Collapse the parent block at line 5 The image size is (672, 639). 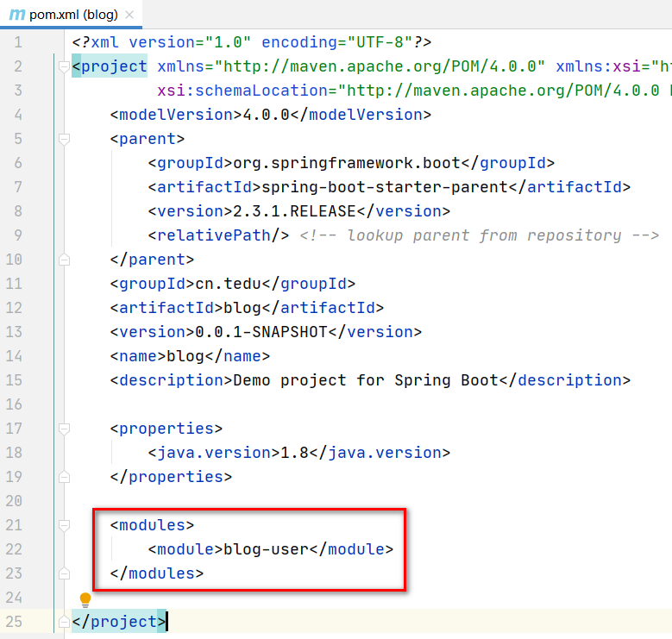pyautogui.click(x=65, y=139)
